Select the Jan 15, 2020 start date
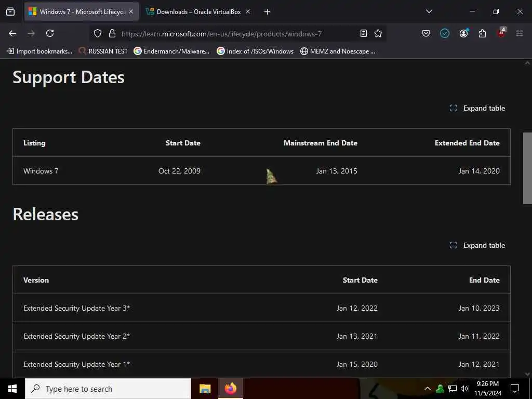This screenshot has width=532, height=399. tap(357, 364)
